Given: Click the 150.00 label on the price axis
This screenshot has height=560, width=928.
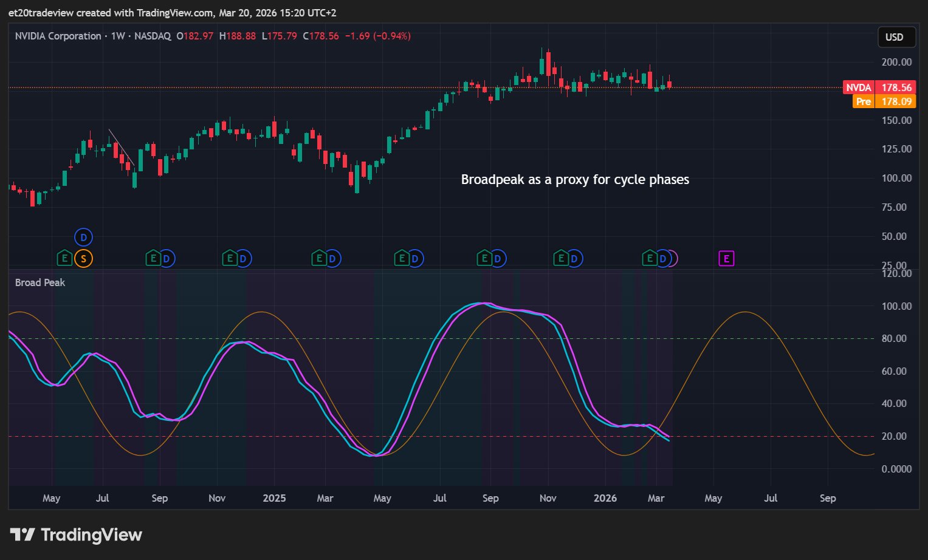Looking at the screenshot, I should coord(896,120).
